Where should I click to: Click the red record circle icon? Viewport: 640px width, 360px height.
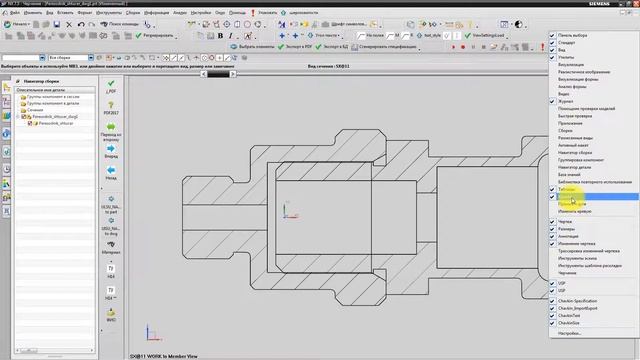coord(463,47)
